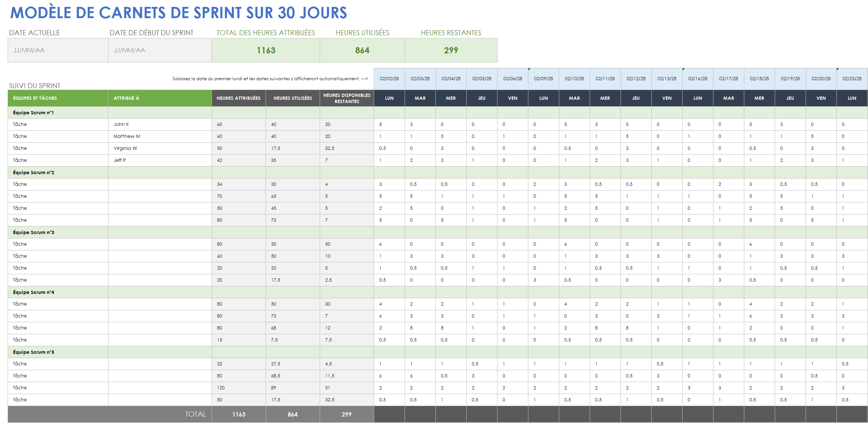The height and width of the screenshot is (426, 868).
Task: Select heures utilisées 68,5 cell
Action: [293, 376]
